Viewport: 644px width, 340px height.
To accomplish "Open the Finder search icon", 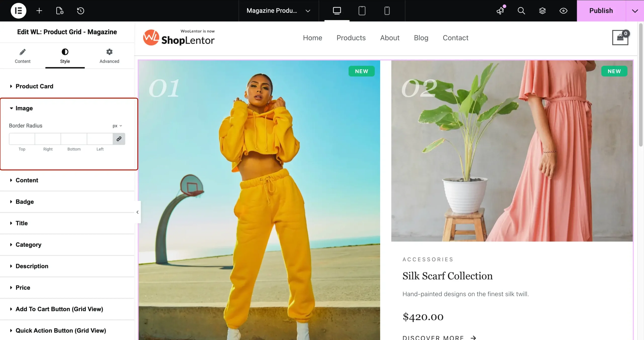I will (x=521, y=11).
